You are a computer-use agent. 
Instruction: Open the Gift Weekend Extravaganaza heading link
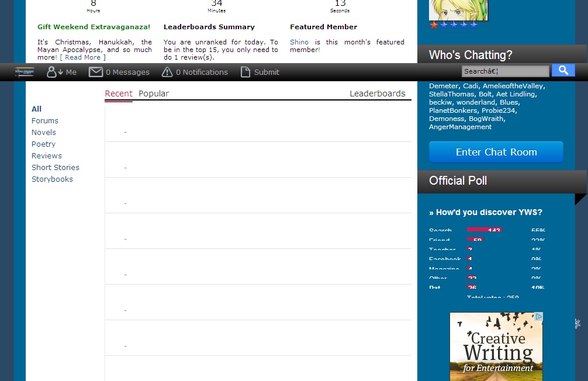94,27
